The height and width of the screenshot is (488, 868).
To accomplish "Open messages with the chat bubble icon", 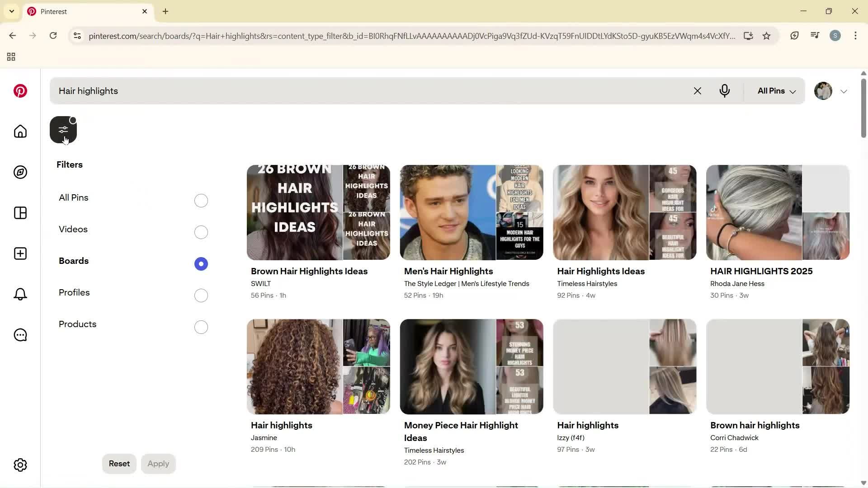I will [x=20, y=335].
